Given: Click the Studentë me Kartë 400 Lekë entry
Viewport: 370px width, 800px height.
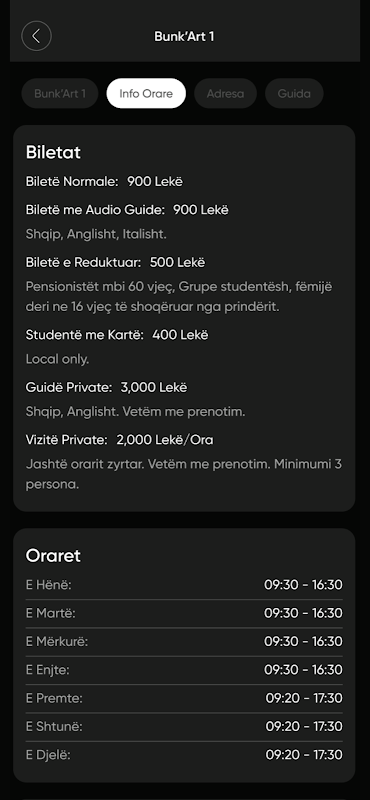Looking at the screenshot, I should 117,335.
